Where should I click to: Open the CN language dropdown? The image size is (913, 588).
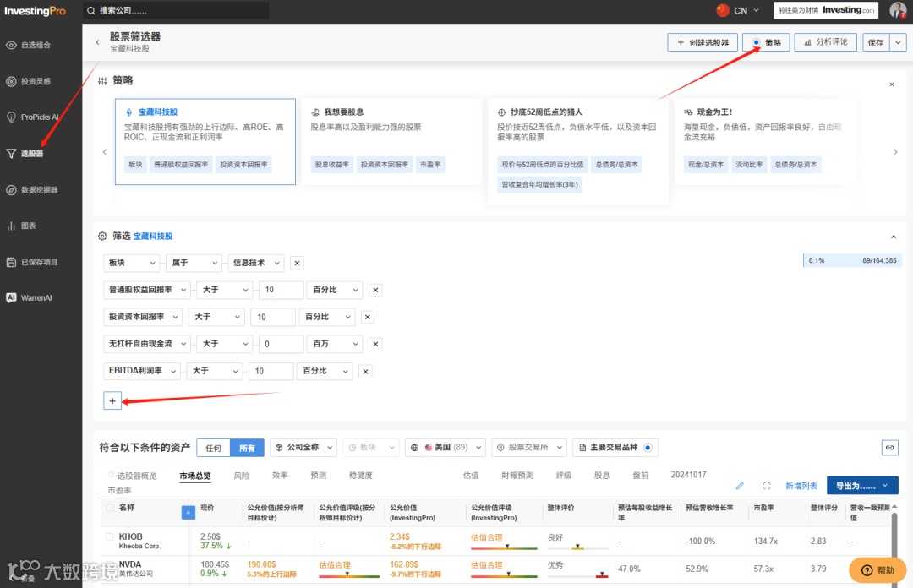(x=738, y=10)
